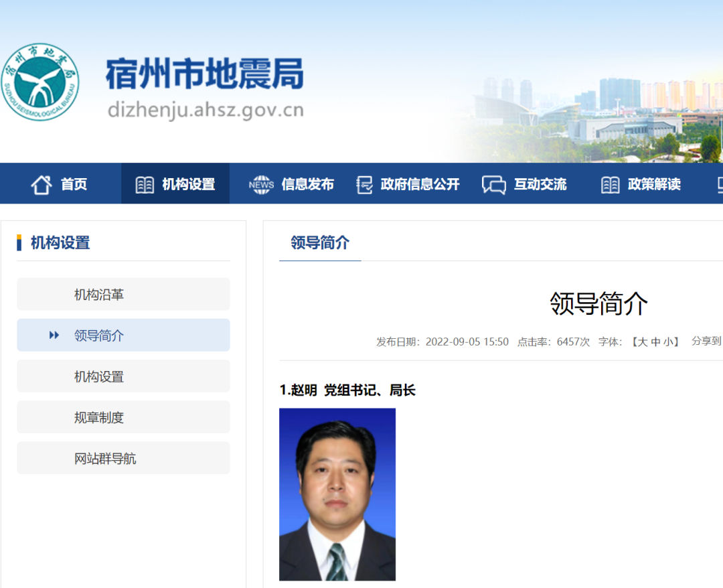Select 规章制度 in the sidebar
The width and height of the screenshot is (723, 588).
tap(123, 417)
